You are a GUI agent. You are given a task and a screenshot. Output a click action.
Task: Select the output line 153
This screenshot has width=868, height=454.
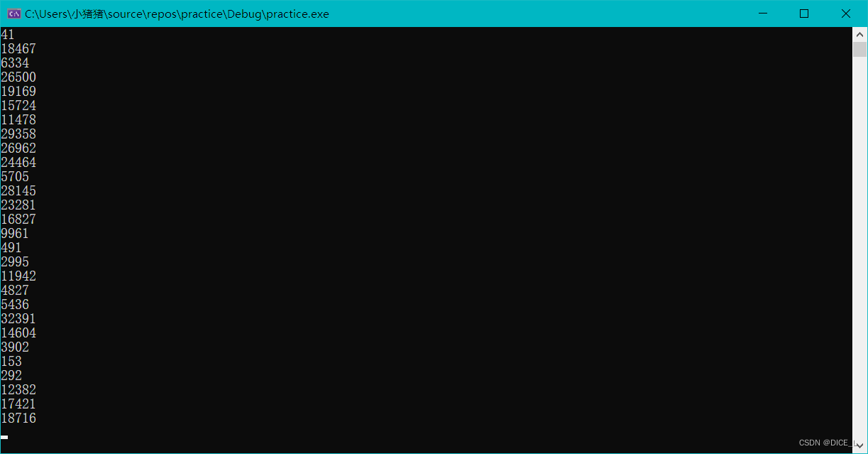point(11,362)
